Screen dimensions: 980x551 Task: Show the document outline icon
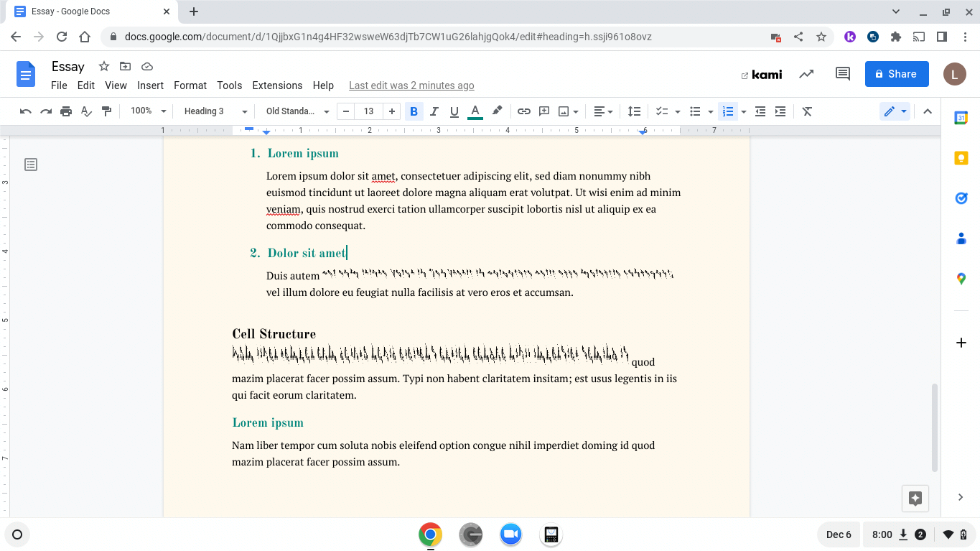coord(31,165)
